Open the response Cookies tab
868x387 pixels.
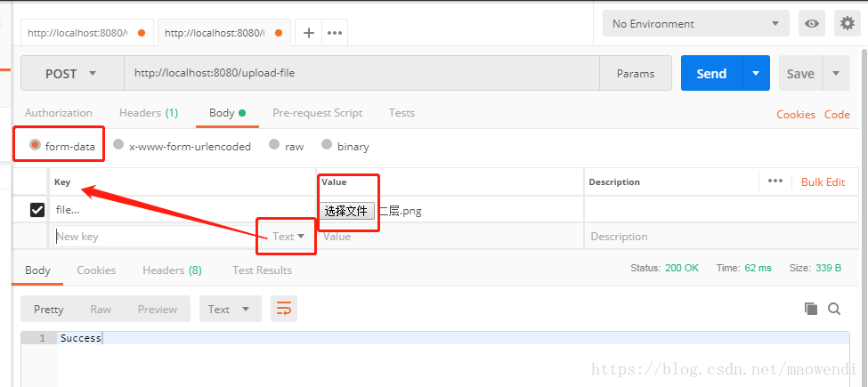tap(96, 270)
